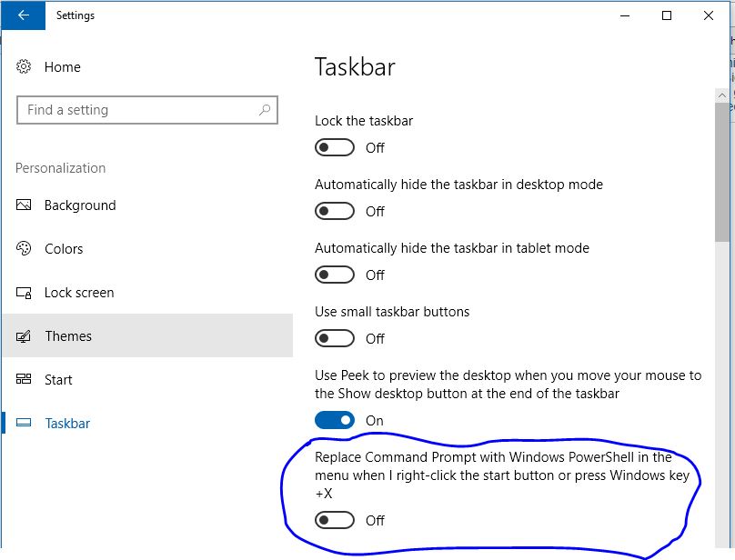Click the Personalization section label
The image size is (735, 560).
pyautogui.click(x=60, y=168)
